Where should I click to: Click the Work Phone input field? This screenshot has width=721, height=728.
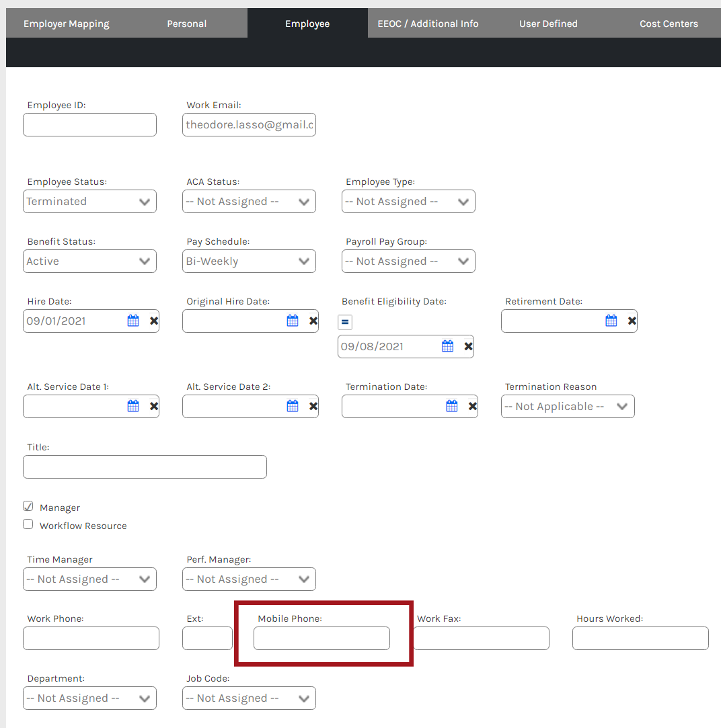click(91, 639)
